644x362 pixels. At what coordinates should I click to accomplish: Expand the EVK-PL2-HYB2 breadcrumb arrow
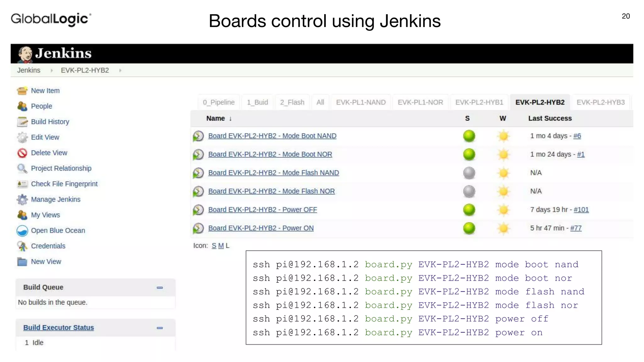tap(120, 70)
